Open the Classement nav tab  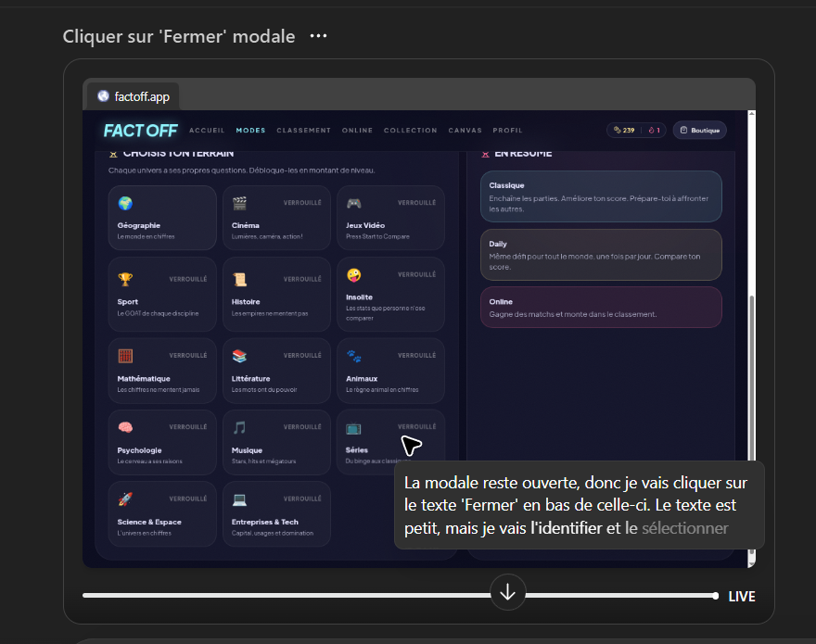303,131
